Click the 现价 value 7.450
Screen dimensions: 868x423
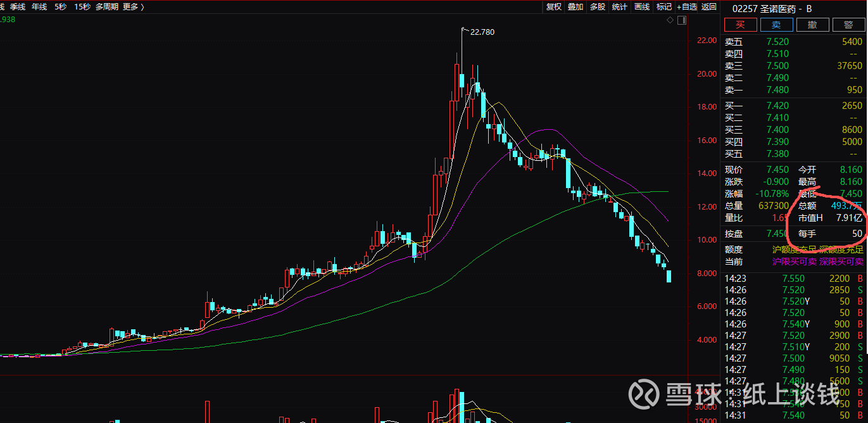[777, 170]
